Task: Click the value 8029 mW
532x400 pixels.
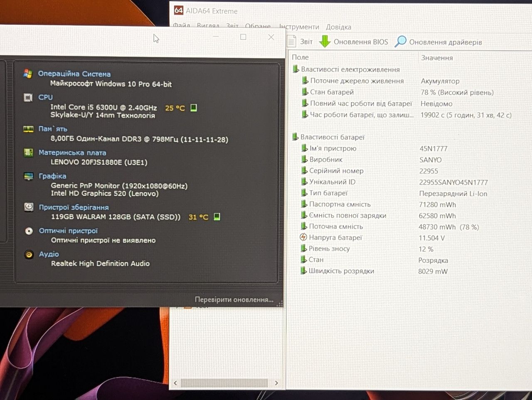Action: pyautogui.click(x=433, y=271)
